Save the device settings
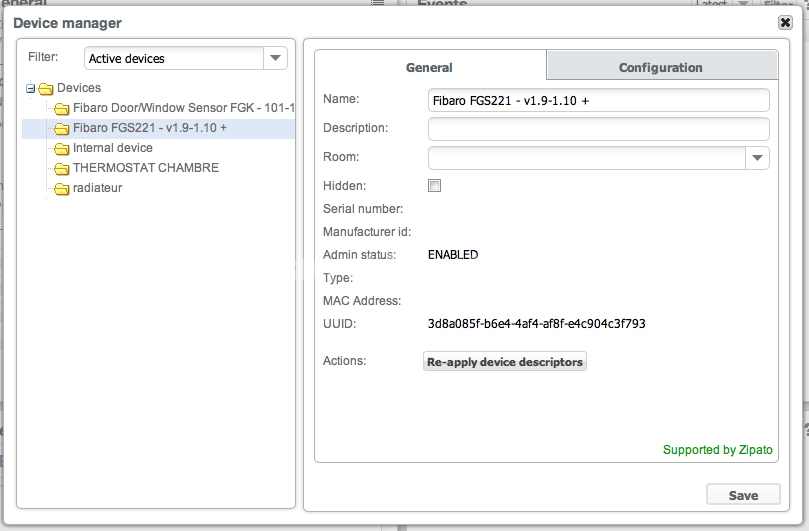The image size is (809, 531). pos(743,495)
